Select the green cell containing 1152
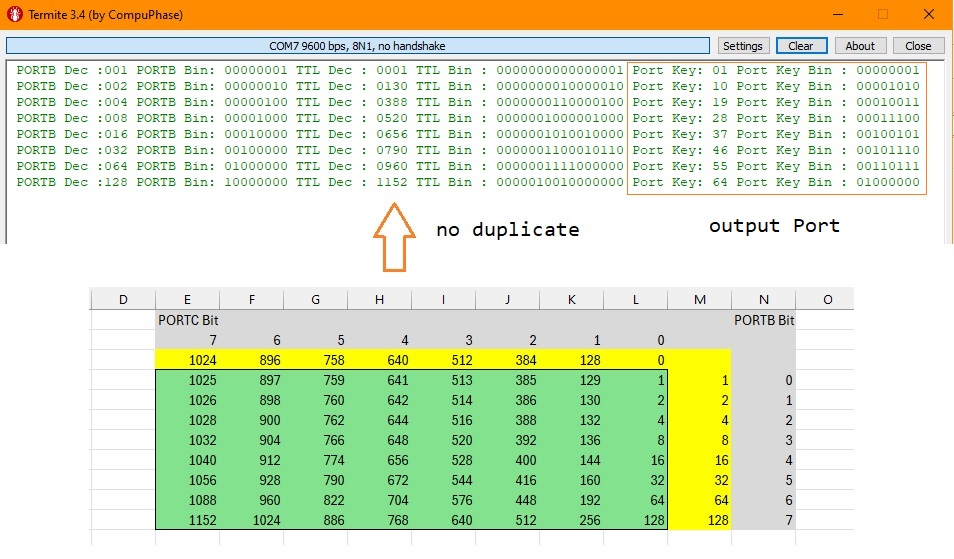The width and height of the screenshot is (954, 559). click(187, 520)
